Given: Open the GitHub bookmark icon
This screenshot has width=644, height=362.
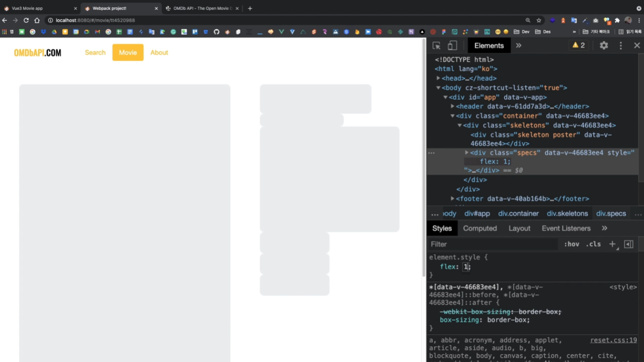Looking at the screenshot, I should pyautogui.click(x=216, y=32).
